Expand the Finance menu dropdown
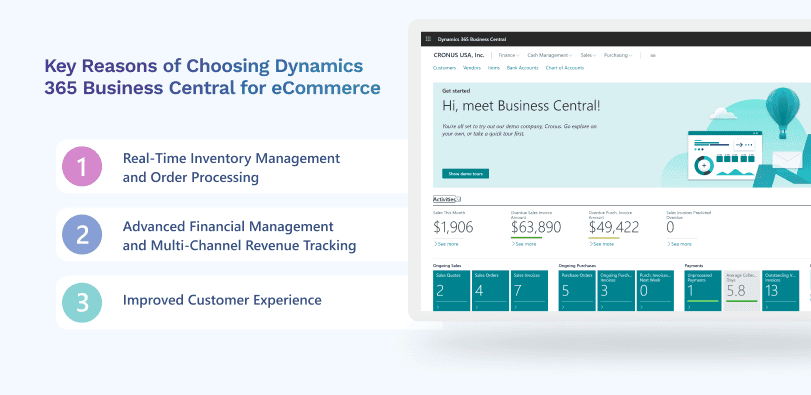 tap(508, 55)
